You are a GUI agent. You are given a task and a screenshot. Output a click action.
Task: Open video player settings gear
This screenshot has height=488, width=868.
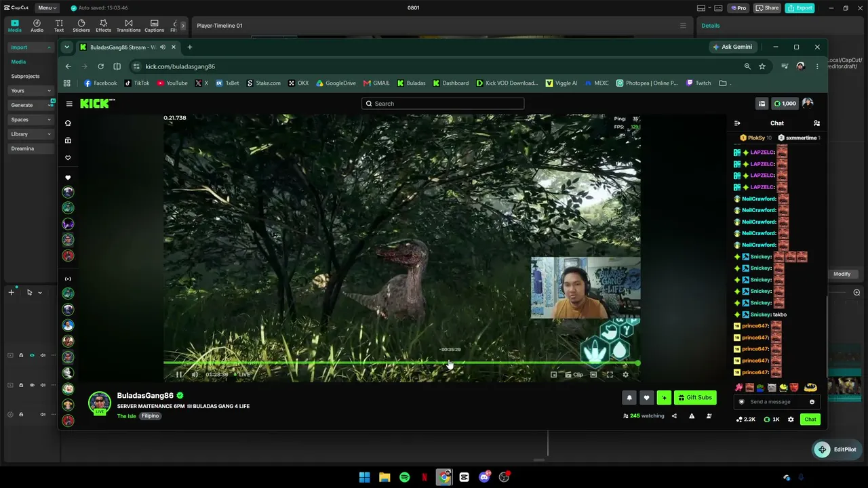point(625,375)
